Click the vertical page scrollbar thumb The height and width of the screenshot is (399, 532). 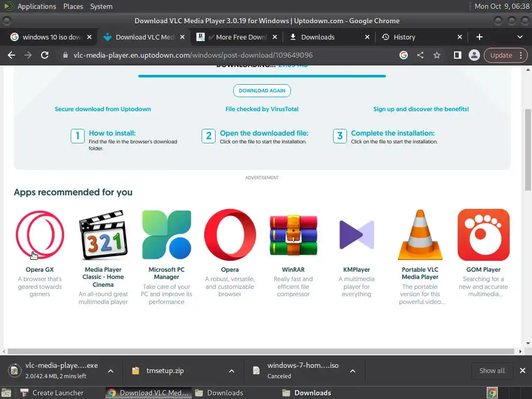point(528,149)
